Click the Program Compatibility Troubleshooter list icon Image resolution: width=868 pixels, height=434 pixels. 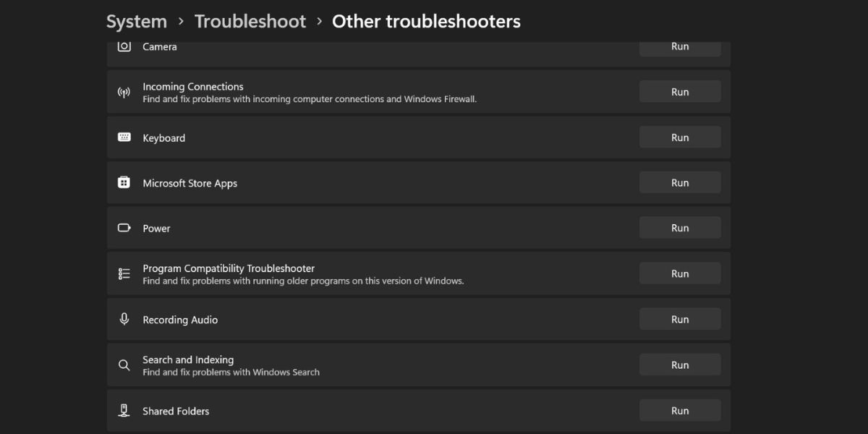point(124,273)
